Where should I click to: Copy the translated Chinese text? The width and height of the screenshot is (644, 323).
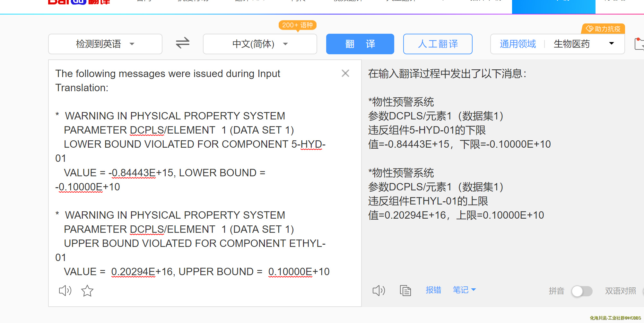pyautogui.click(x=405, y=291)
